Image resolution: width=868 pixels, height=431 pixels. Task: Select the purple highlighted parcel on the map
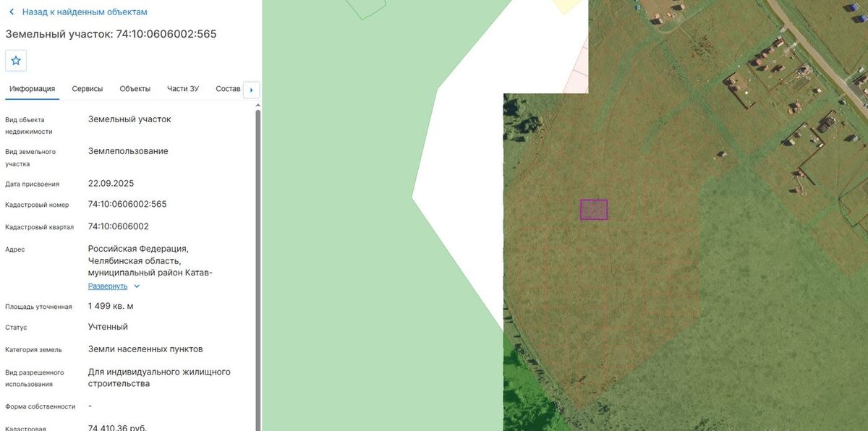(x=594, y=210)
